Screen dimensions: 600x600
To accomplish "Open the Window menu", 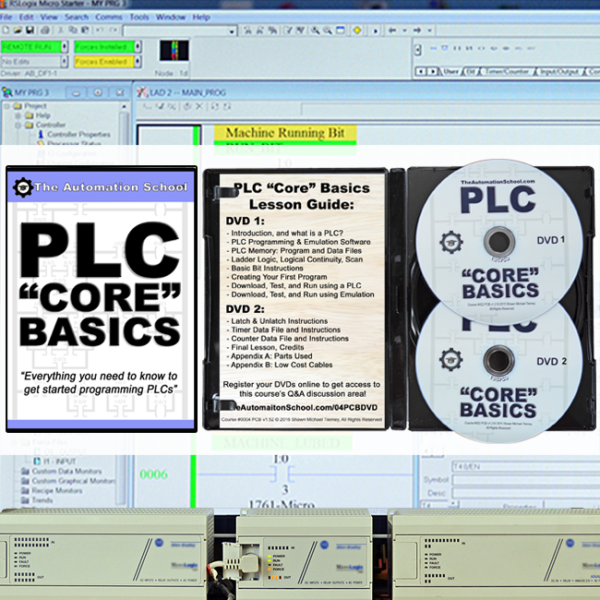I will click(x=171, y=17).
